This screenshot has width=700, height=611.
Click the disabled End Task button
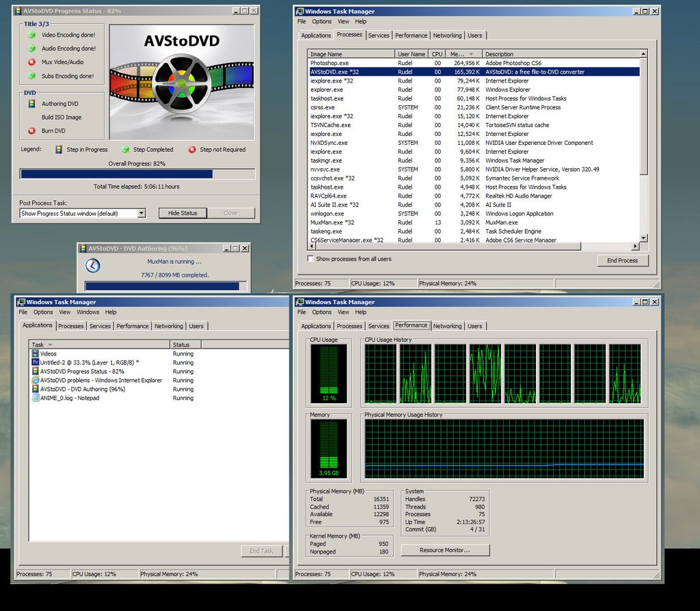(261, 551)
